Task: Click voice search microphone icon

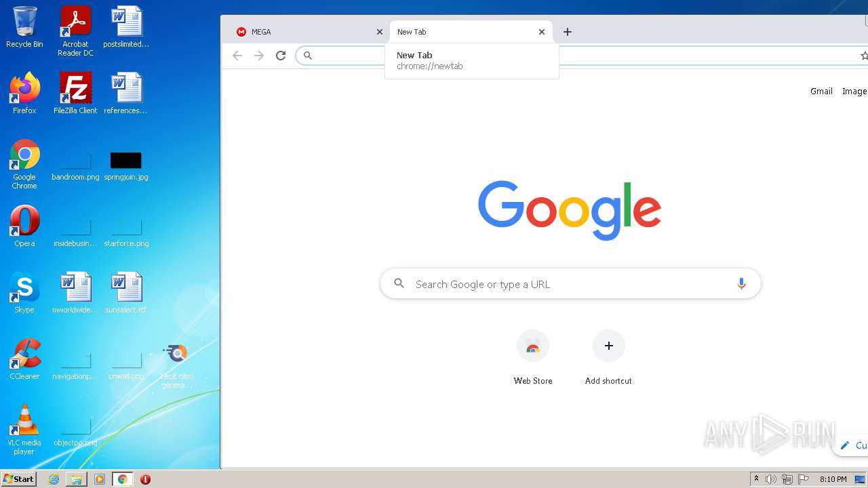Action: pos(741,284)
